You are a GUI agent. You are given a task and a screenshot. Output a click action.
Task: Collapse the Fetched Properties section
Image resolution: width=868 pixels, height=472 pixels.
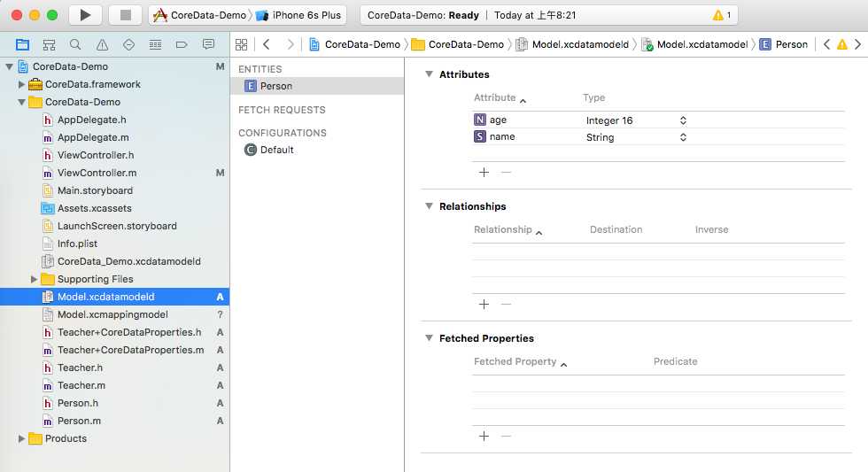tap(429, 337)
